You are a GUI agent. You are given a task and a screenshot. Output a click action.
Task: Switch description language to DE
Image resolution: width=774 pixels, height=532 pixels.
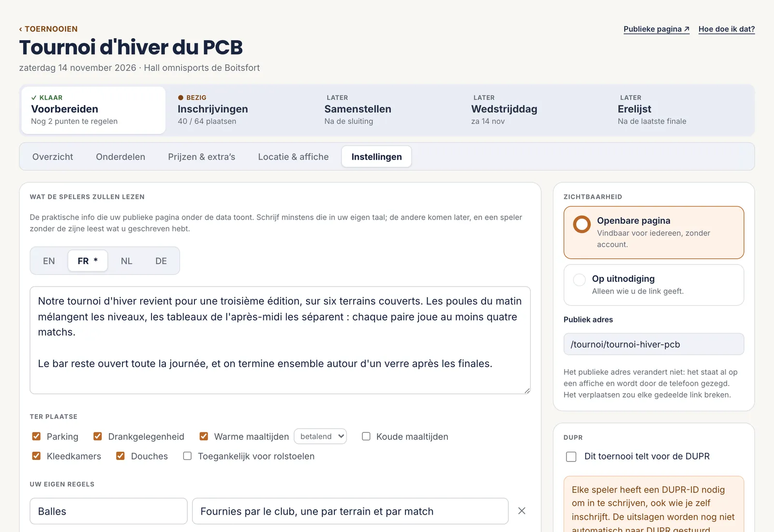pos(161,261)
